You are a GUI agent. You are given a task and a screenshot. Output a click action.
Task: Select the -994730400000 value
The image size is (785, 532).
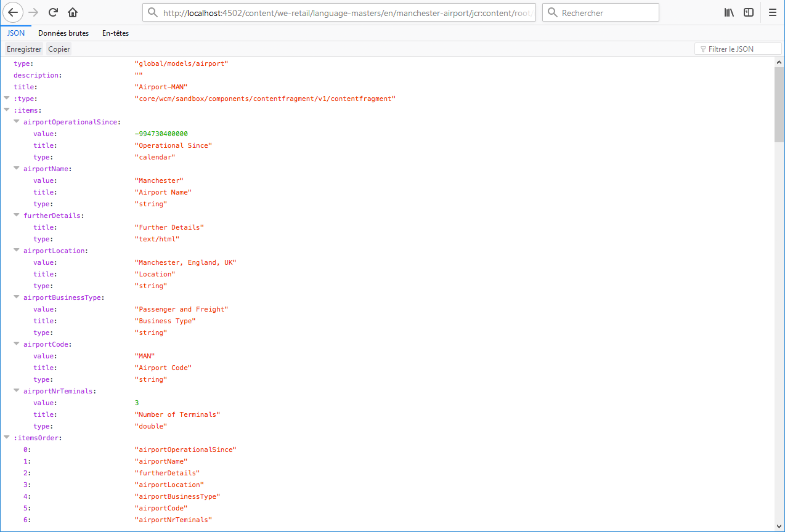click(161, 134)
